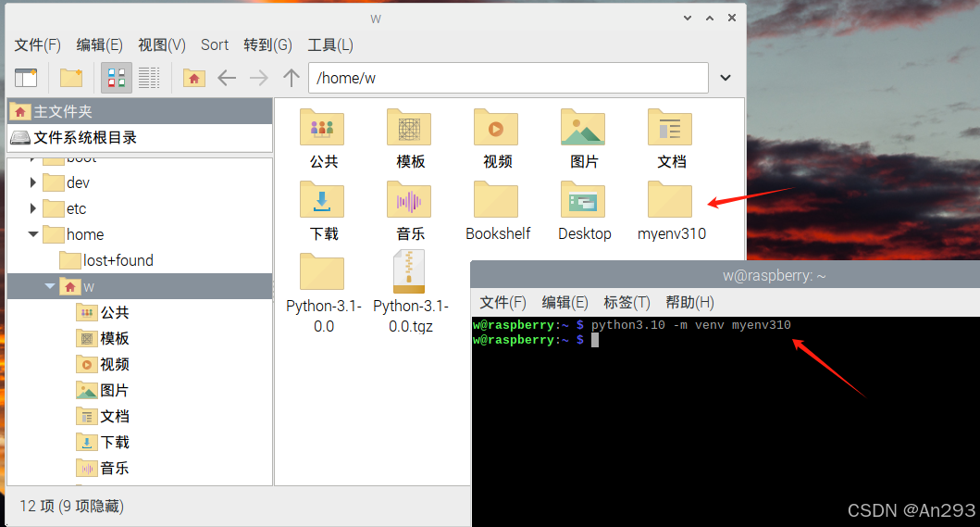Screen dimensions: 980x527
Task: Select 文件系统根目录 in the places list
Action: [140, 138]
